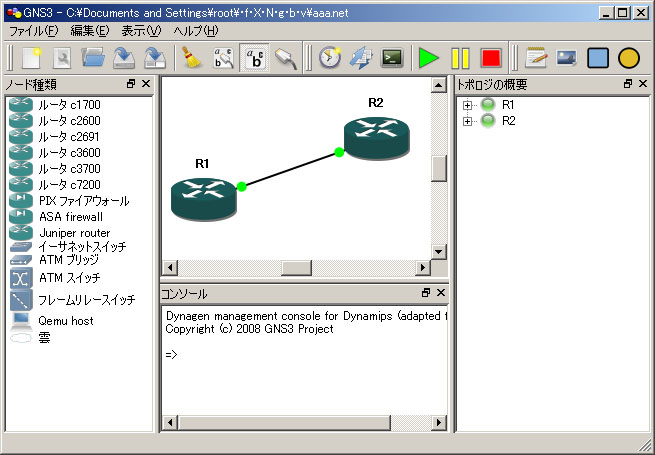Click canvas vertical scrollbar up arrow
The image size is (655, 455).
click(x=439, y=85)
